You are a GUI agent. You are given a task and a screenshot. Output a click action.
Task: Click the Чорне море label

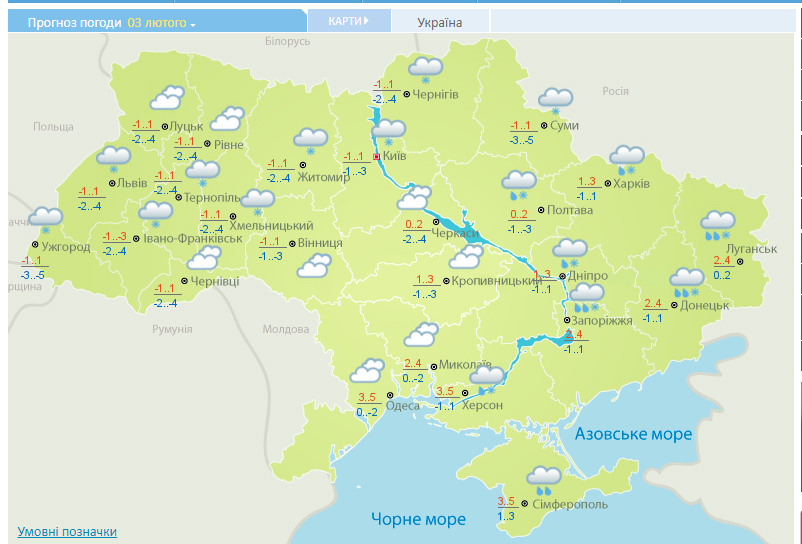(418, 519)
